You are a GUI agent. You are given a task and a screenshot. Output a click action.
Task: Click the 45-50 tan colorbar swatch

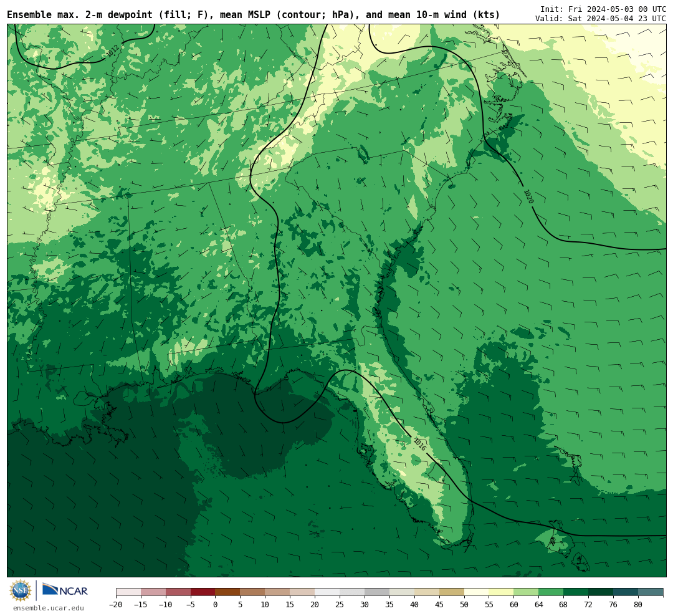[452, 593]
